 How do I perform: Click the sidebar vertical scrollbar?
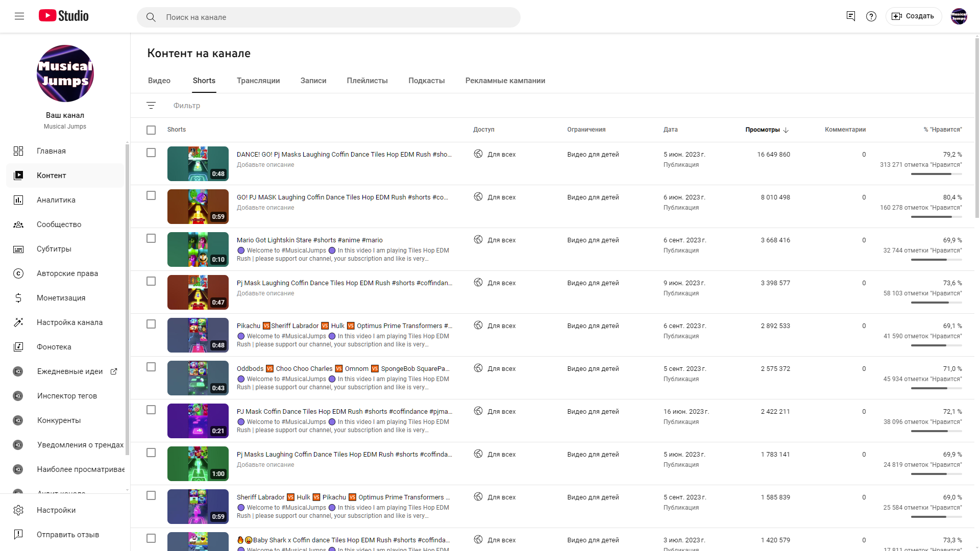click(127, 299)
